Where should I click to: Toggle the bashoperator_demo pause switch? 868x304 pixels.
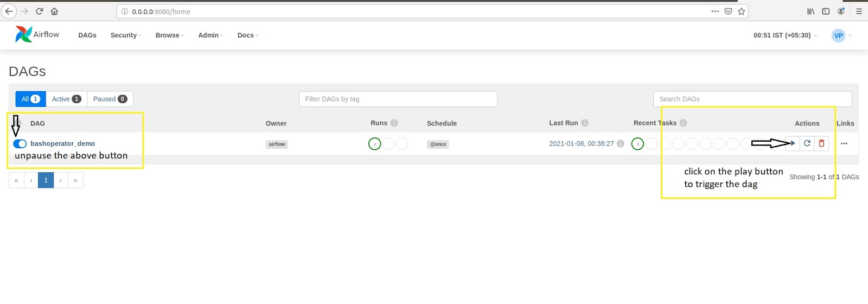click(x=20, y=144)
